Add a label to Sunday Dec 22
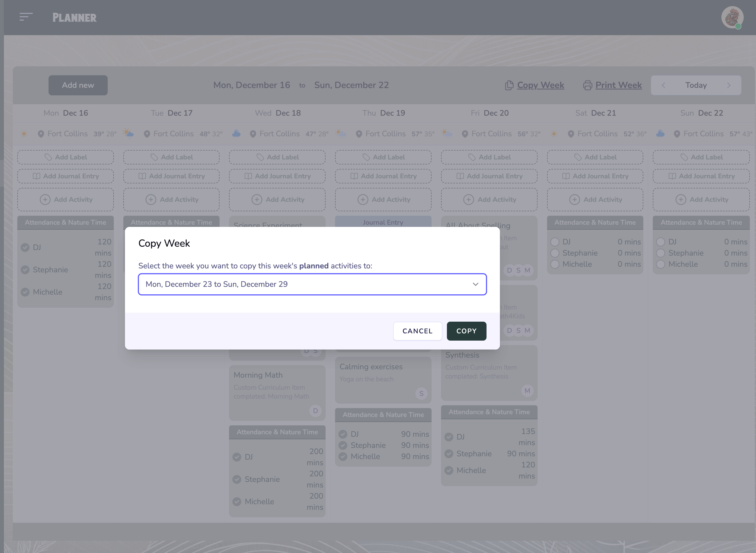 pyautogui.click(x=701, y=157)
